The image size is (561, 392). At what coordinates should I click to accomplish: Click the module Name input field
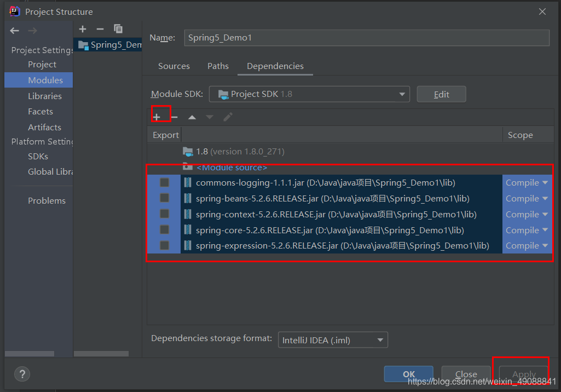(x=367, y=38)
